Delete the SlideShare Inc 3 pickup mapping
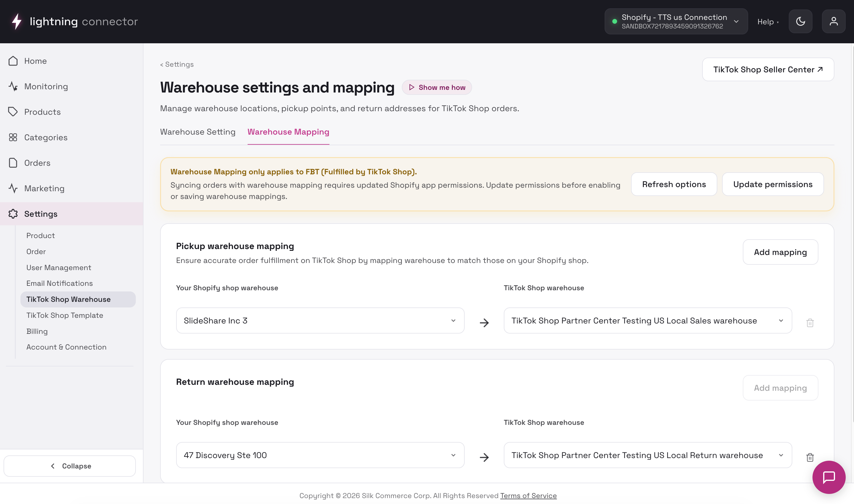The height and width of the screenshot is (504, 854). click(x=810, y=322)
